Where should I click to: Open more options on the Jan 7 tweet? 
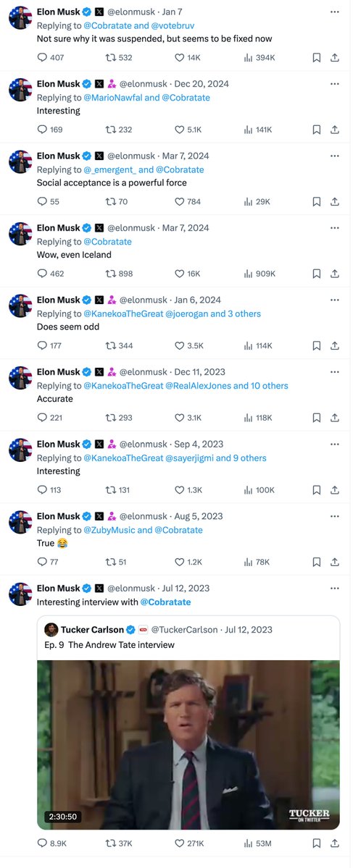point(334,11)
